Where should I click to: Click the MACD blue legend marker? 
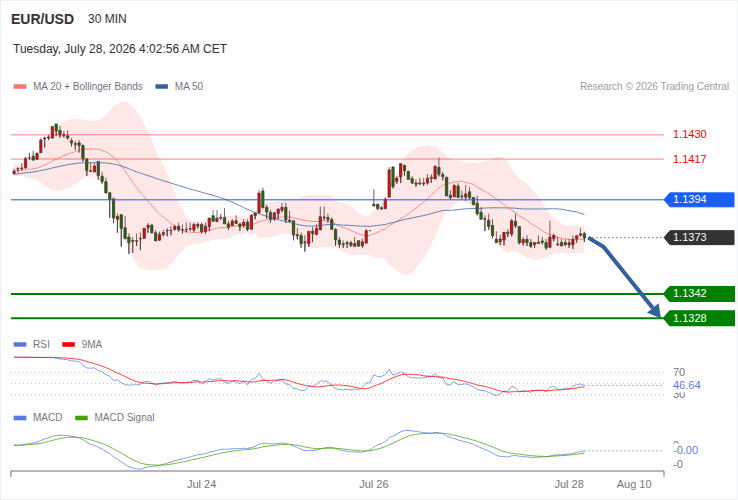click(20, 418)
